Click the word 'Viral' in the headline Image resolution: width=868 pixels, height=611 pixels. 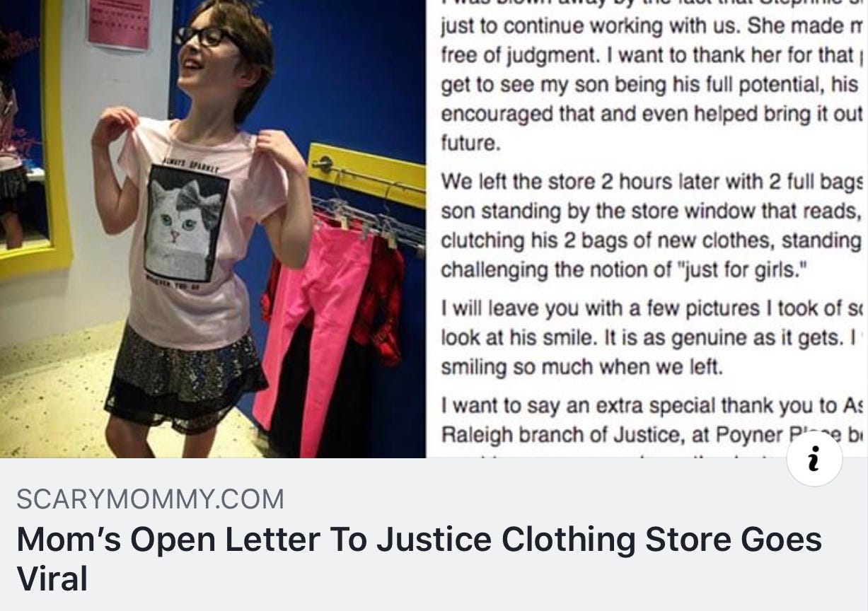point(52,578)
